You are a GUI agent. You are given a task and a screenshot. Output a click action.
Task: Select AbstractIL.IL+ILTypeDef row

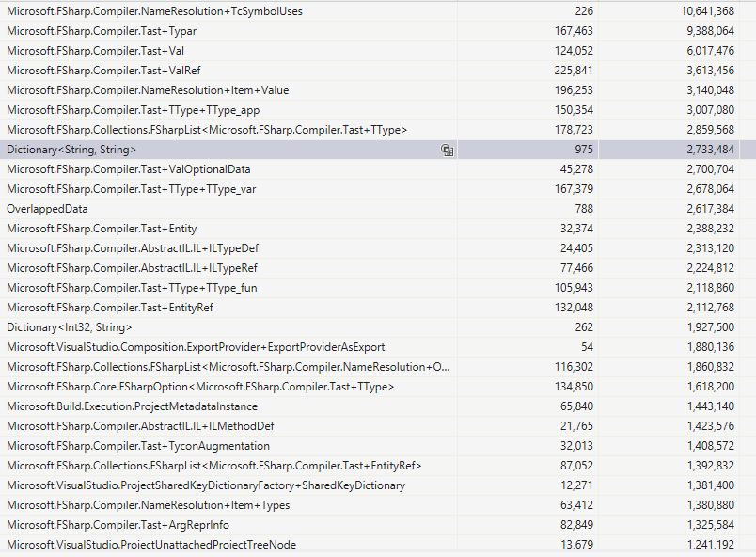pos(378,248)
